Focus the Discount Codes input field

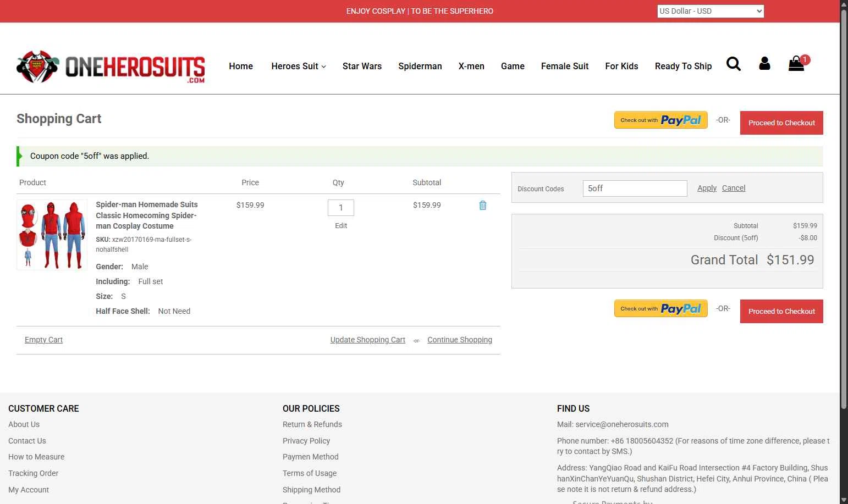coord(635,189)
